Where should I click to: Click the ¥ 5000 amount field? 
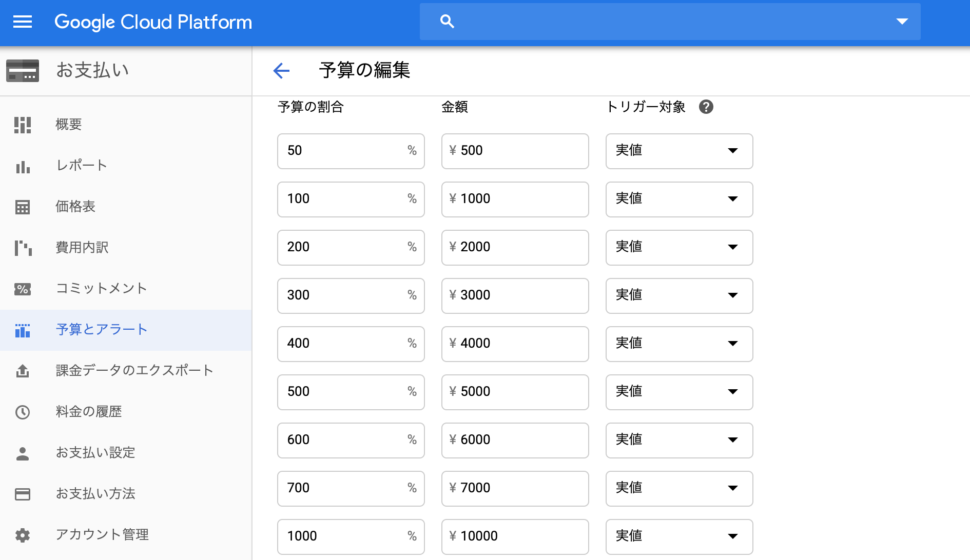point(515,392)
